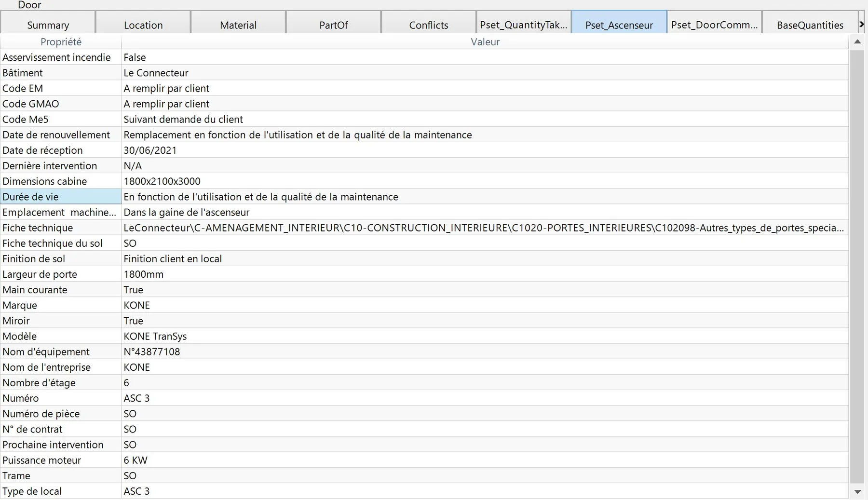Click the Modèle value KONE TranSys
This screenshot has width=868, height=500.
(x=155, y=336)
